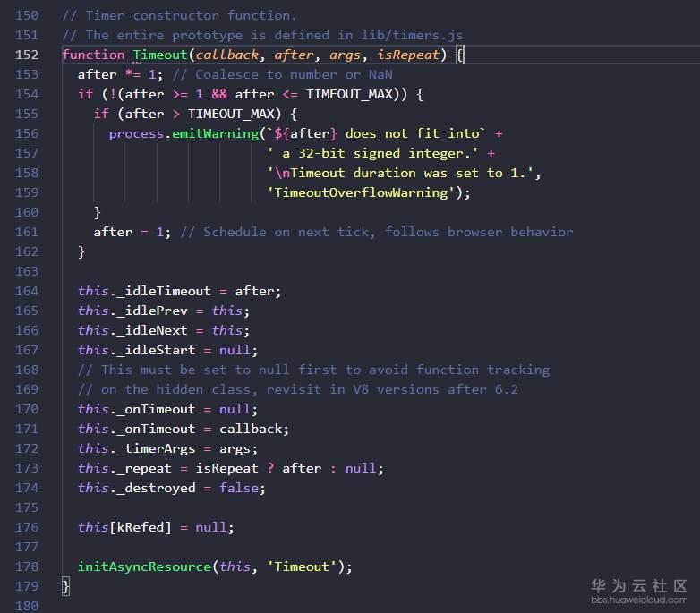
Task: Click '_idlePrev' on line 165
Action: (x=152, y=311)
